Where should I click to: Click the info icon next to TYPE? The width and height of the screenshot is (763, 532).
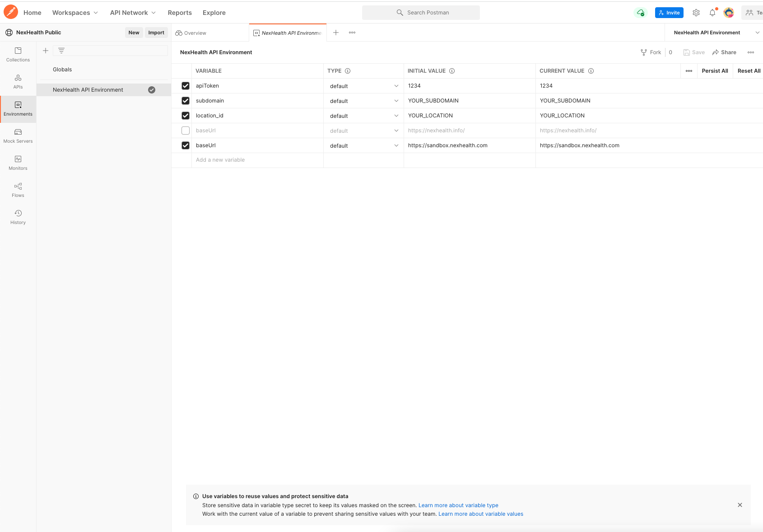pos(348,71)
